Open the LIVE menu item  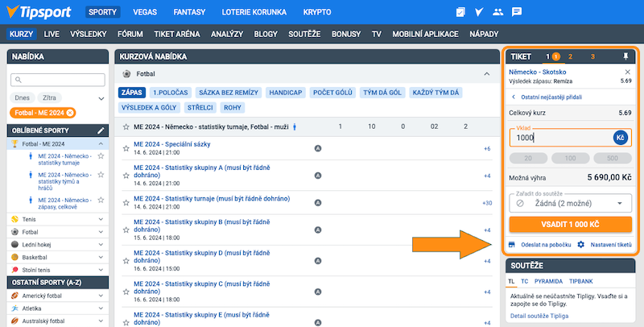pyautogui.click(x=52, y=35)
